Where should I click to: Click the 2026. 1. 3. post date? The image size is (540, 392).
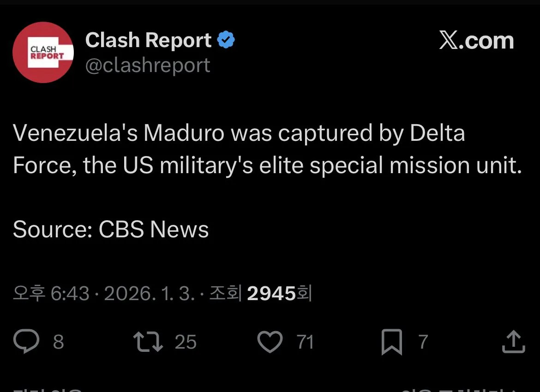150,293
